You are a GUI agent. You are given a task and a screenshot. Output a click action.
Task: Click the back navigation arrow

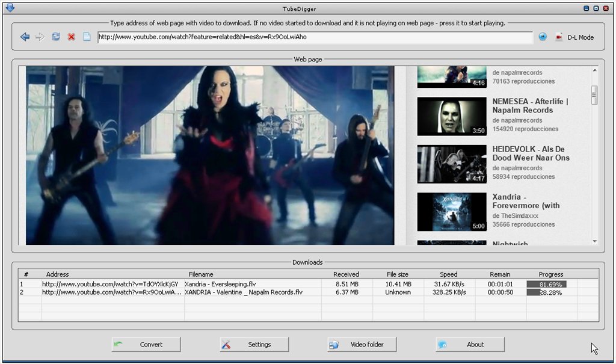click(x=25, y=37)
